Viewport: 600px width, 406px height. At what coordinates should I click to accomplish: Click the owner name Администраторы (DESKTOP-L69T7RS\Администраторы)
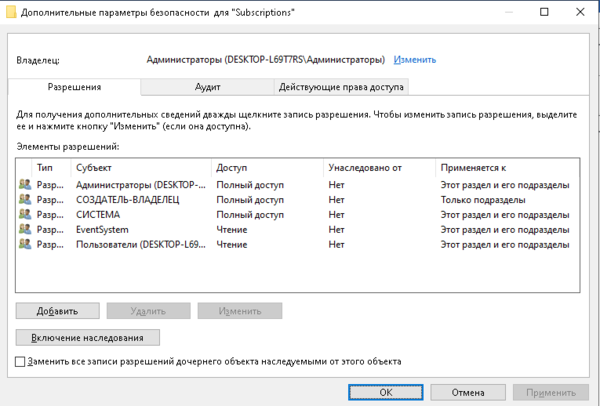266,60
